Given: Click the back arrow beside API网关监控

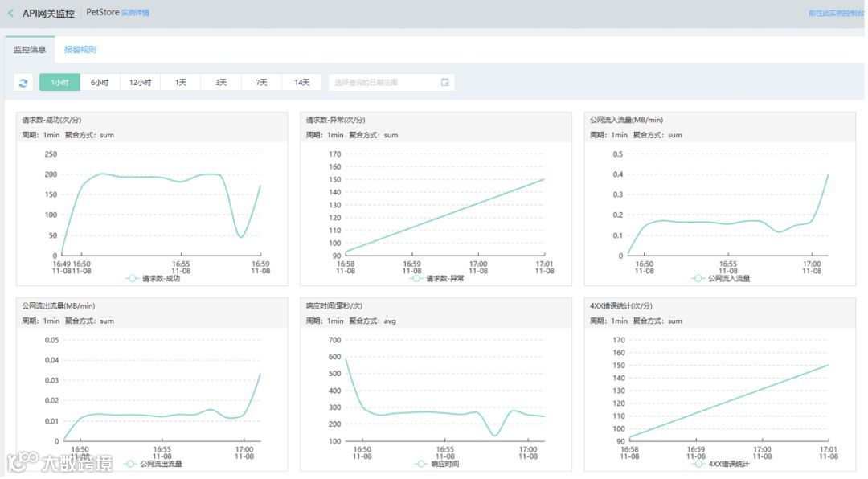Looking at the screenshot, I should tap(11, 13).
